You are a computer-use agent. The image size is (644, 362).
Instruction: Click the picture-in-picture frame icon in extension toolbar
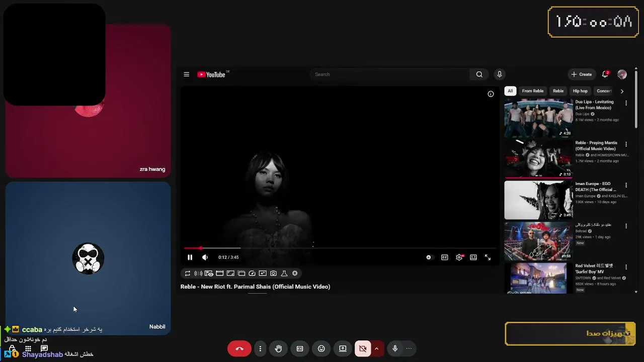point(230,274)
